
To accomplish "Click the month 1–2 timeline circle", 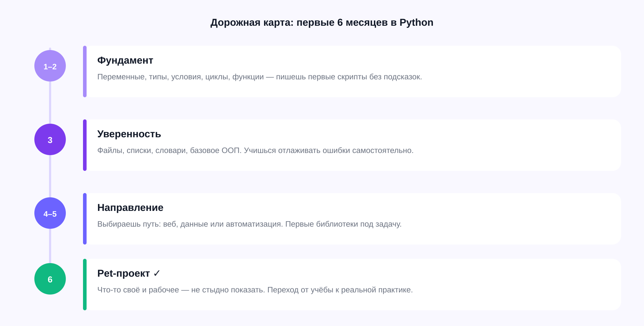I will click(x=50, y=66).
